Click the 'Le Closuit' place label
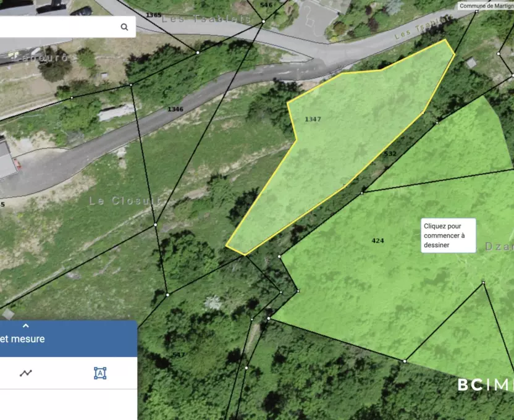The image size is (514, 420). pyautogui.click(x=124, y=201)
